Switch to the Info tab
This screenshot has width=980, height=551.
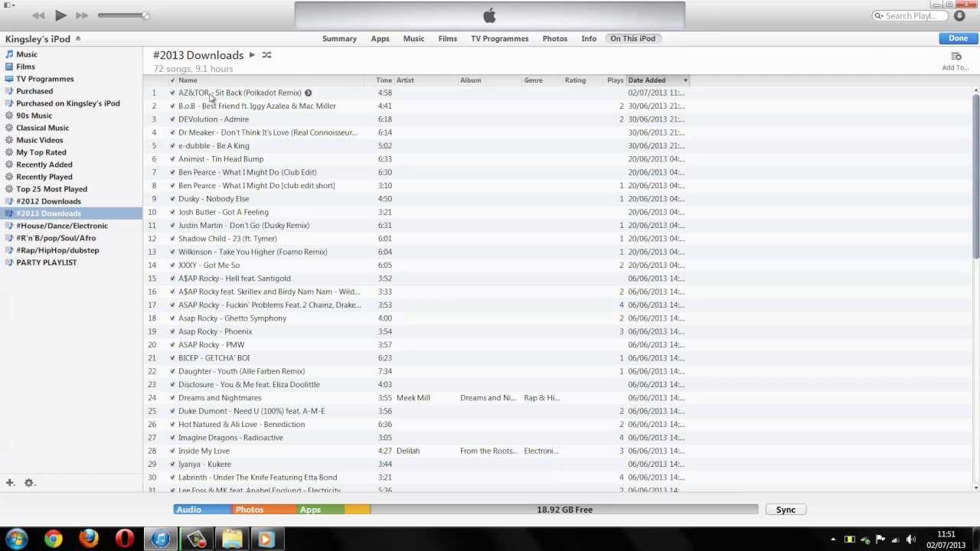pyautogui.click(x=588, y=38)
